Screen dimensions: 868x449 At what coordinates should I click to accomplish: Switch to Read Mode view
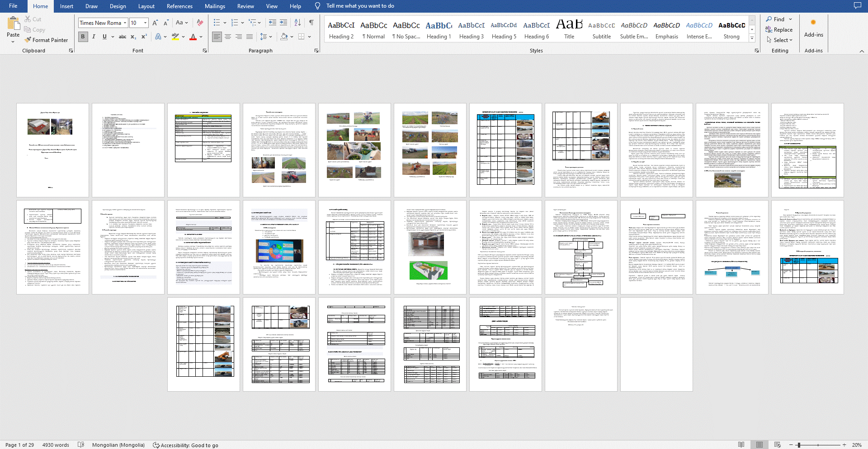point(741,445)
